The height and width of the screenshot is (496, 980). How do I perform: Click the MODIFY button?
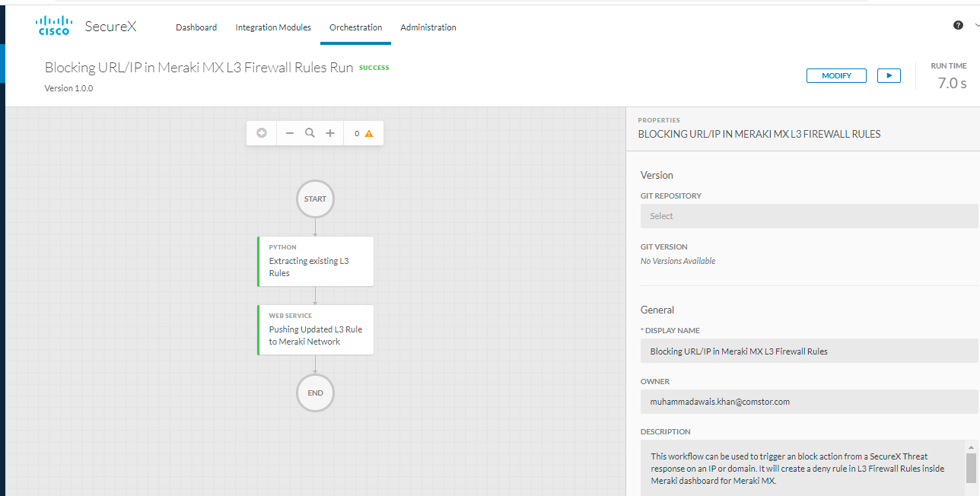(x=836, y=76)
